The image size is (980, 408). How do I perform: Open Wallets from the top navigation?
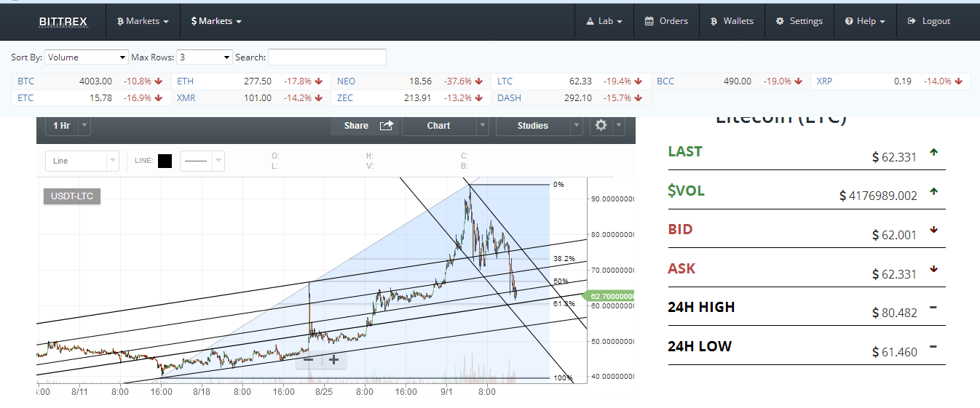(732, 21)
